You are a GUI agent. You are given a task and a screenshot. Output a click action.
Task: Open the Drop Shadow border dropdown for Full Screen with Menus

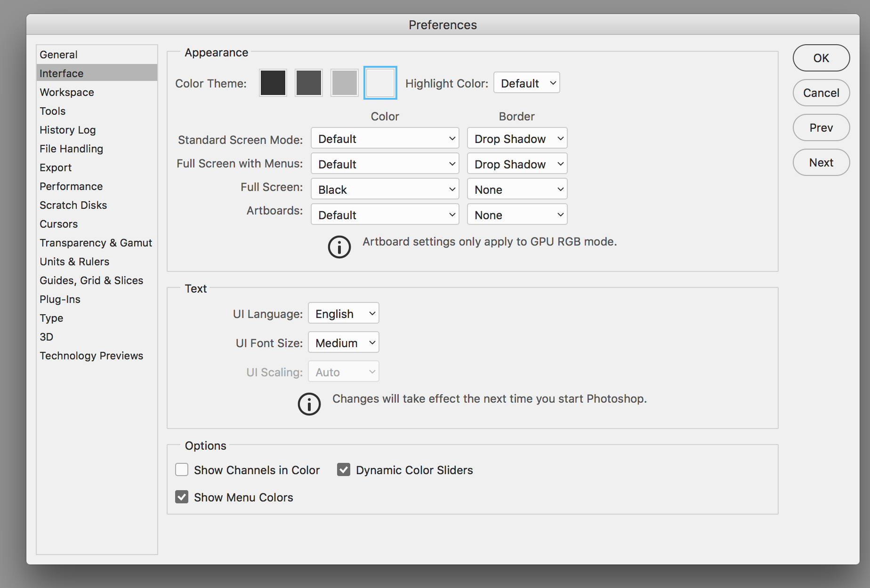(516, 164)
